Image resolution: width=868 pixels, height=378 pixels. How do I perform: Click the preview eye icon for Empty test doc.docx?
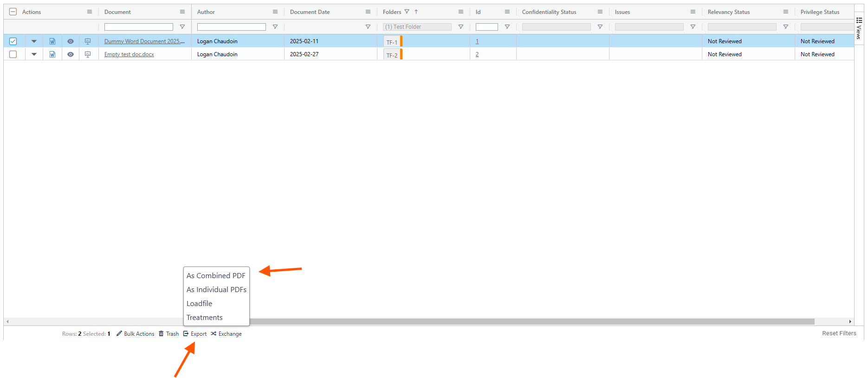coord(71,54)
